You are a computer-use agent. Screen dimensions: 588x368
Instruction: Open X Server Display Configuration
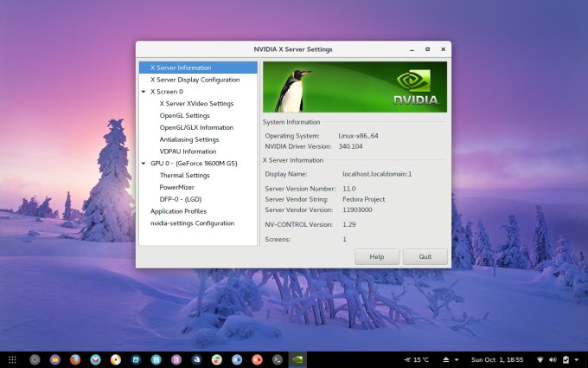tap(198, 80)
